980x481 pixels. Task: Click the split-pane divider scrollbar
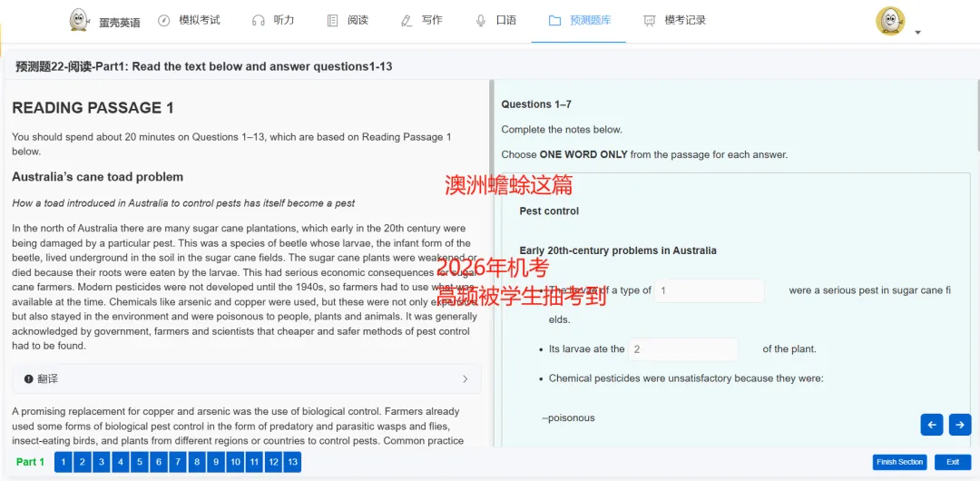pos(492,262)
